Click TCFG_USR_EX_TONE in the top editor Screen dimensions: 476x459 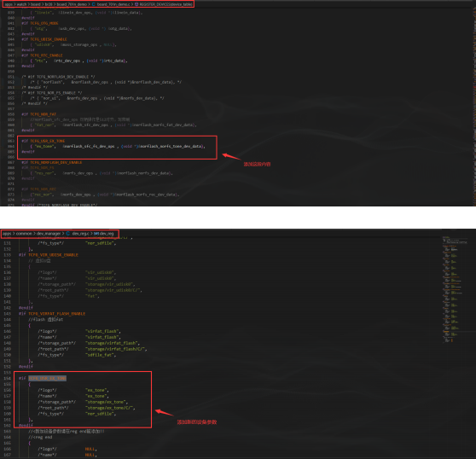[48, 141]
